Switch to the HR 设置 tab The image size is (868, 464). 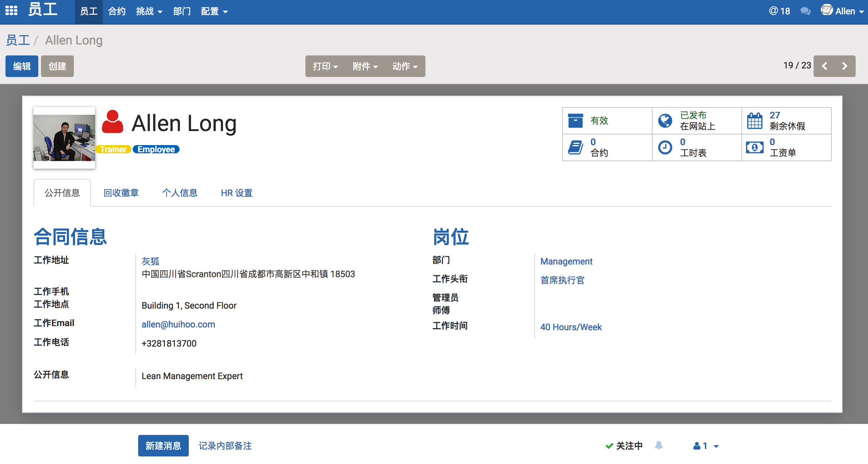pos(236,193)
